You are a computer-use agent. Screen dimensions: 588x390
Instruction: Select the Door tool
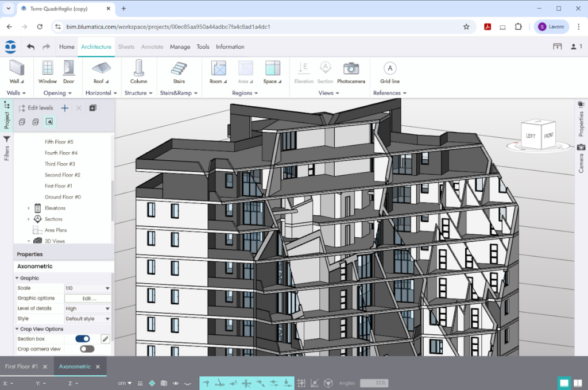69,72
